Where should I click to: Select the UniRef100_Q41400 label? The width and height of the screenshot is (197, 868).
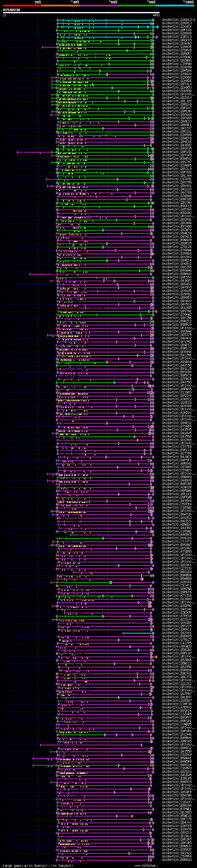(x=176, y=301)
